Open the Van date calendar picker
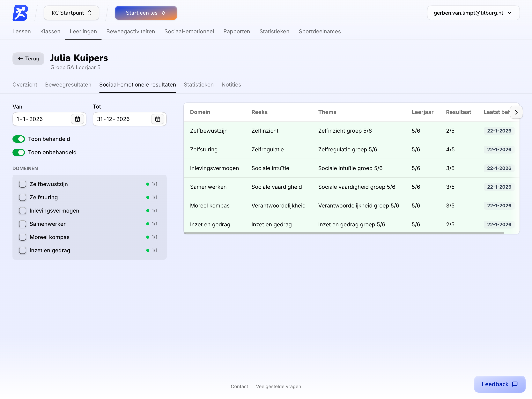 click(x=77, y=119)
